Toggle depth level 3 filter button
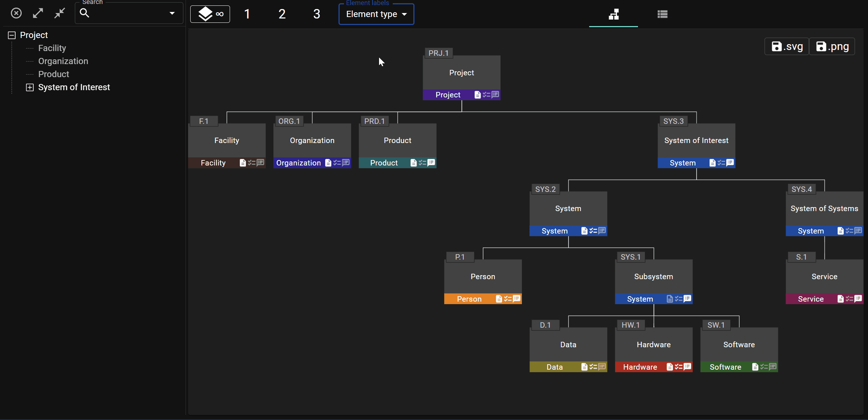The image size is (868, 420). 316,13
